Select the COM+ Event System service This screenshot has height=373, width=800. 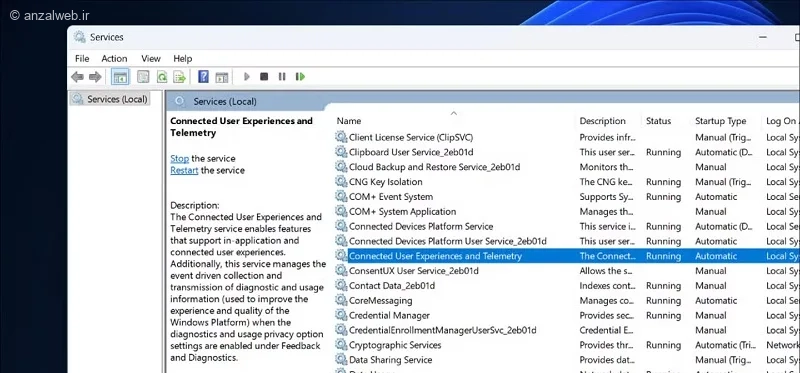pyautogui.click(x=567, y=196)
